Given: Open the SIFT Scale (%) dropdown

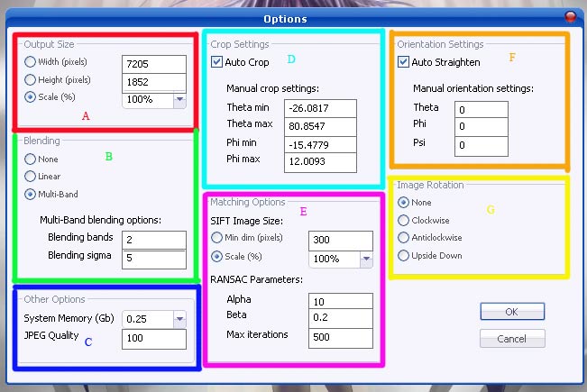Looking at the screenshot, I should [x=365, y=260].
